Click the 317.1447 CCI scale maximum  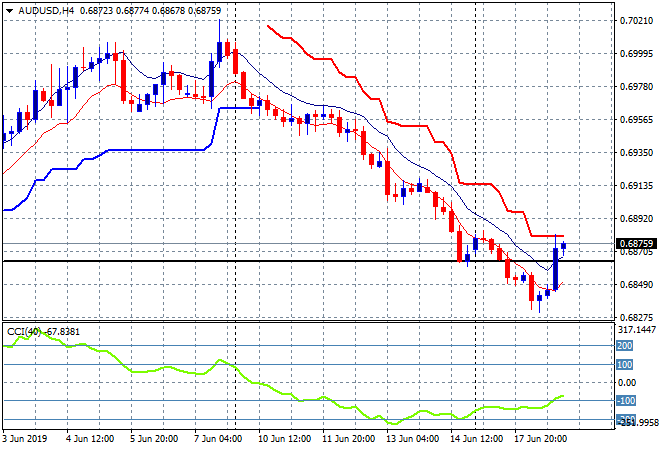pyautogui.click(x=636, y=330)
